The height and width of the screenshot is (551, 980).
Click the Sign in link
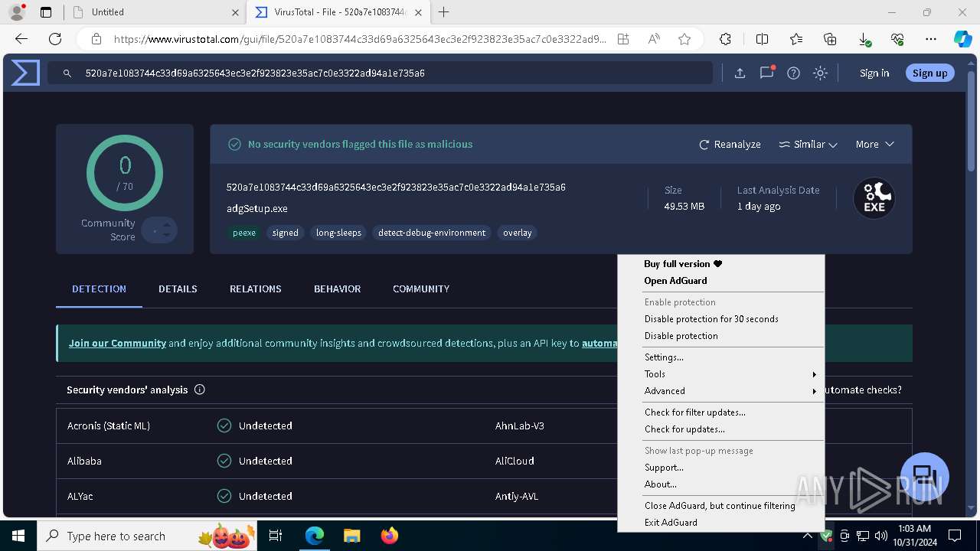874,73
